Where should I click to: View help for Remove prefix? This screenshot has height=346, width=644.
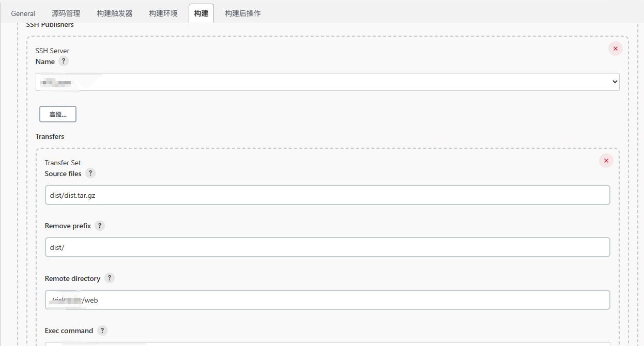click(x=99, y=225)
